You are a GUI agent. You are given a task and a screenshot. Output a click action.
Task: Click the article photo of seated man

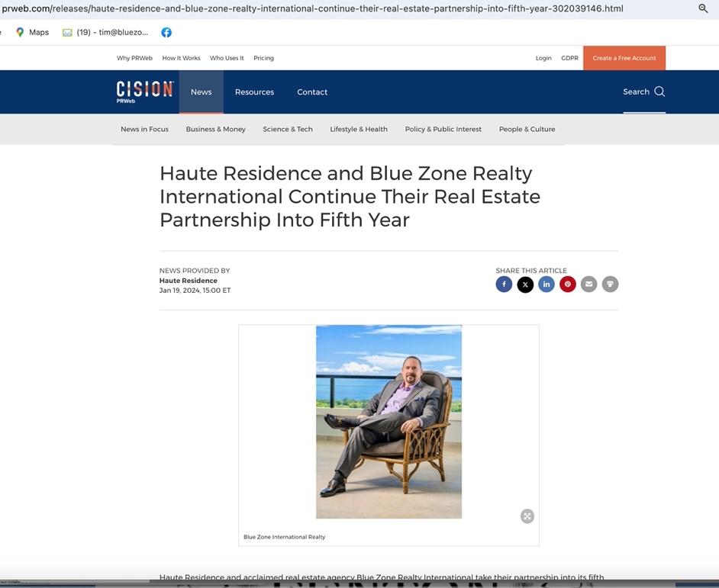(389, 422)
